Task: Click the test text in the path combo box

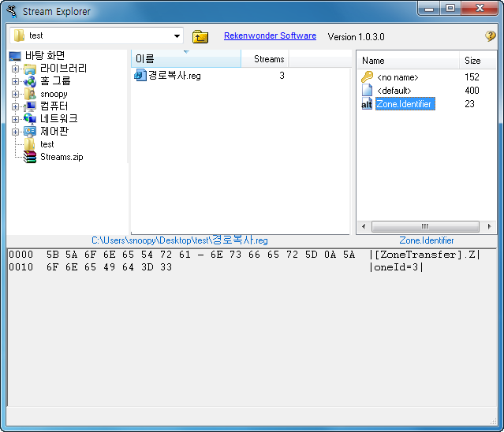Action: tap(35, 35)
